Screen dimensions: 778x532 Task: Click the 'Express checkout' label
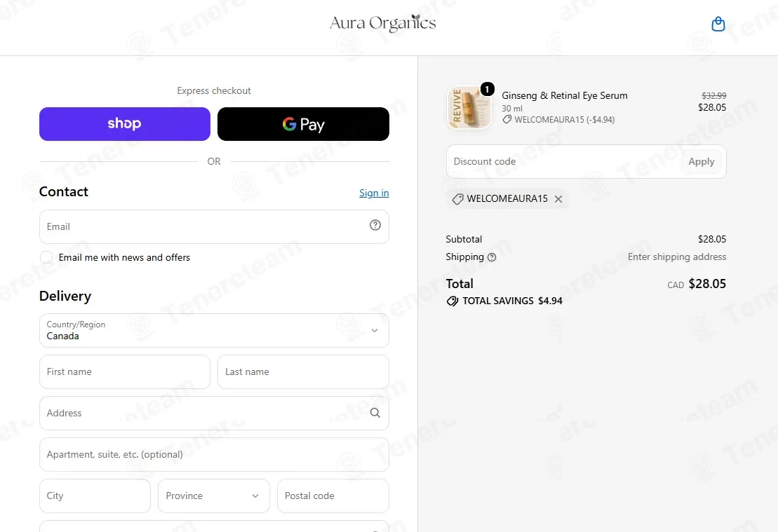click(x=214, y=90)
